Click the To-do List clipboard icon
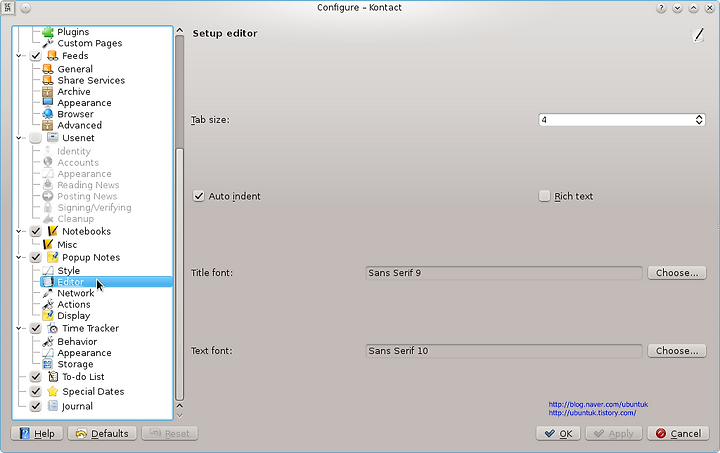This screenshot has height=453, width=720. point(53,376)
